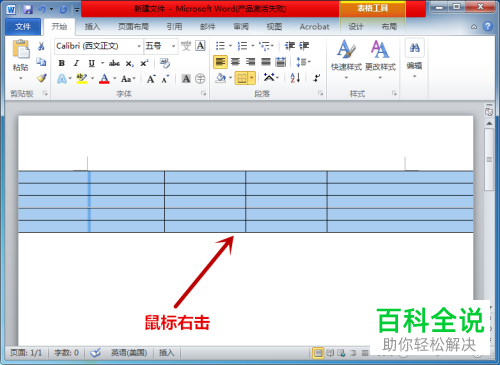Click the spelling check status icon
500x365 pixels.
(x=95, y=352)
